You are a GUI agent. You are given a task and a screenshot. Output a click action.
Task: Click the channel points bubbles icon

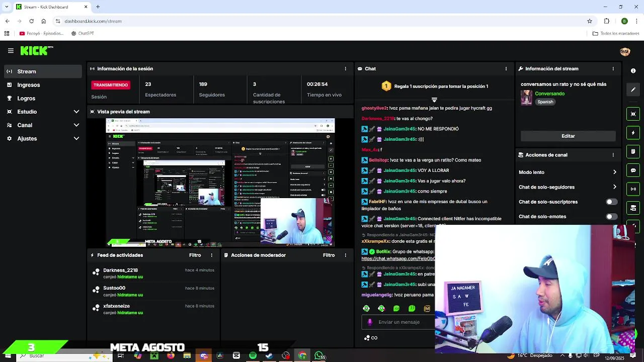(x=367, y=338)
